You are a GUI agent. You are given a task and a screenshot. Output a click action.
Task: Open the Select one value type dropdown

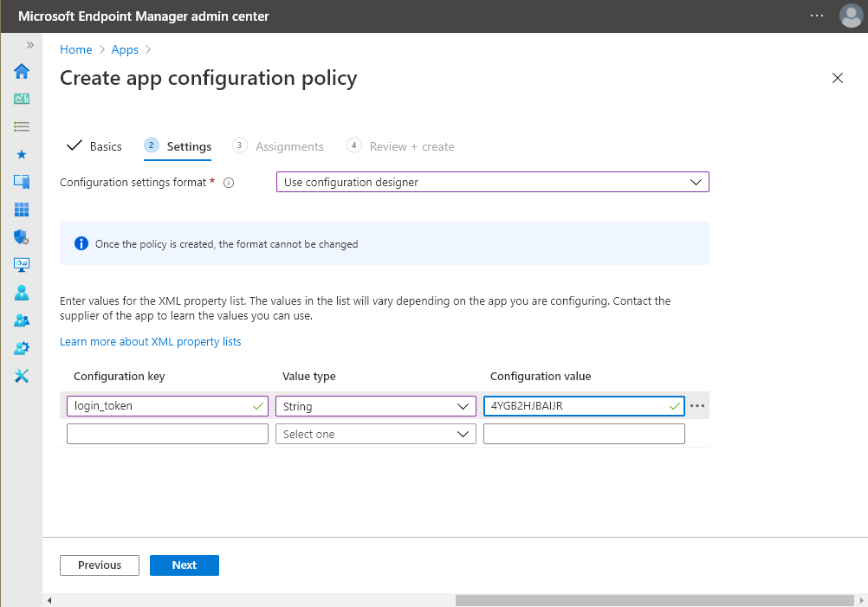[376, 434]
